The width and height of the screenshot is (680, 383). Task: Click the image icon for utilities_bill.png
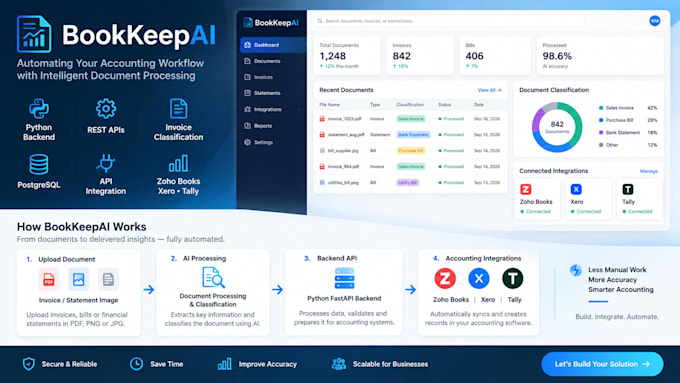pos(322,183)
